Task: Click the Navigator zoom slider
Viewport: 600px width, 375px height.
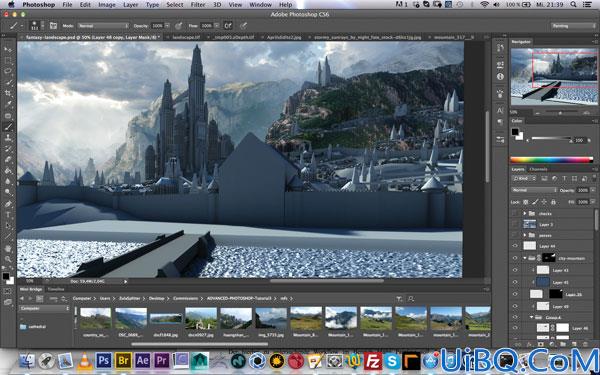Action: (560, 113)
